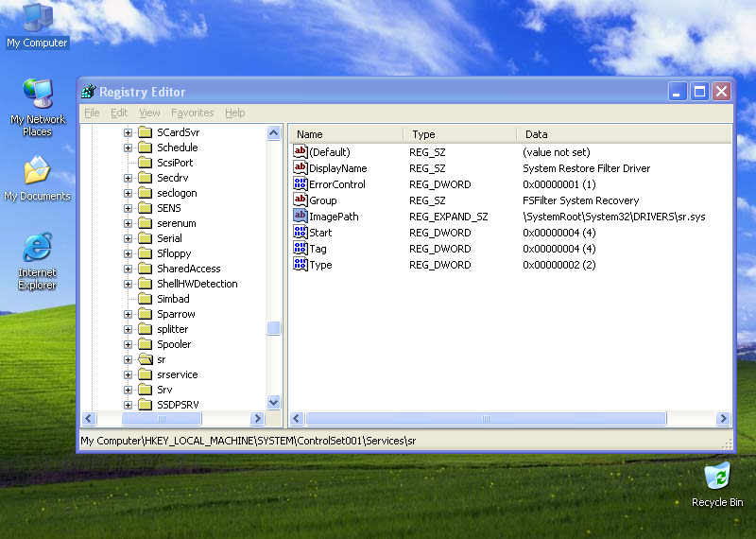Click the values pane horizontal scrollbar thumb
The width and height of the screenshot is (756, 539).
486,418
